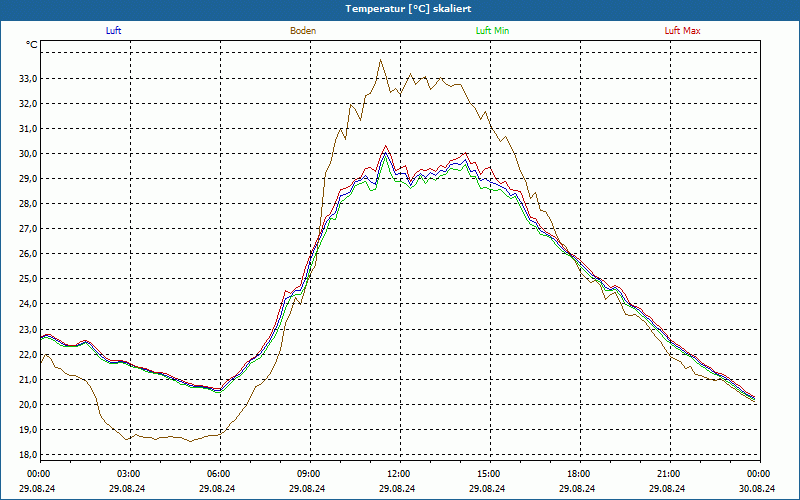Click the '25,0' y-axis value
800x500 pixels.
(x=28, y=279)
